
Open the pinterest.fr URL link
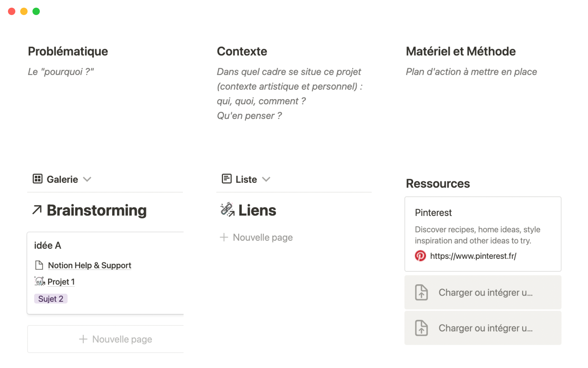473,256
